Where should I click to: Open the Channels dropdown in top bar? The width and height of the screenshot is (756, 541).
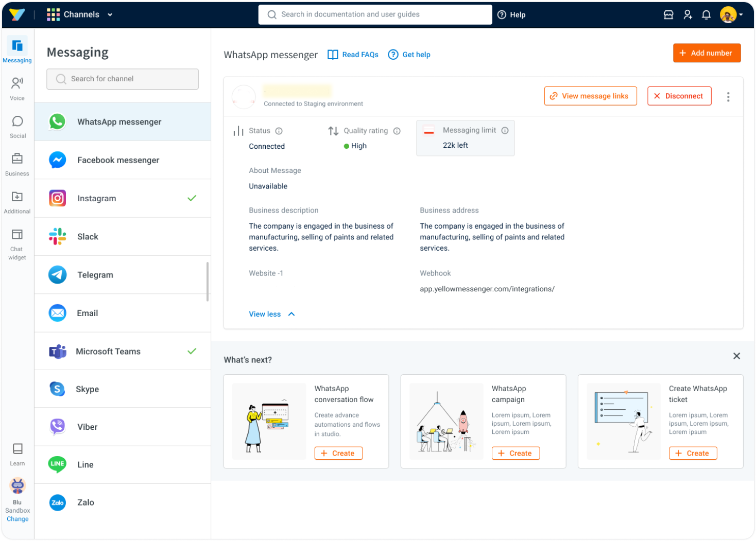pyautogui.click(x=80, y=14)
